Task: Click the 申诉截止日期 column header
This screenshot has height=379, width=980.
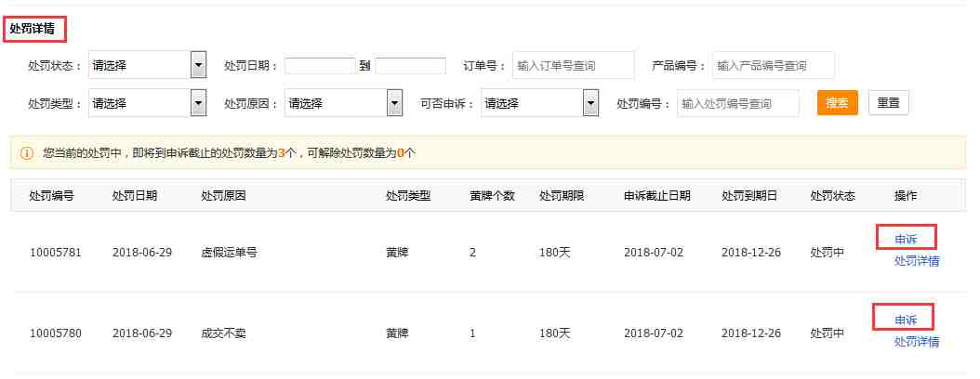Action: [x=656, y=195]
